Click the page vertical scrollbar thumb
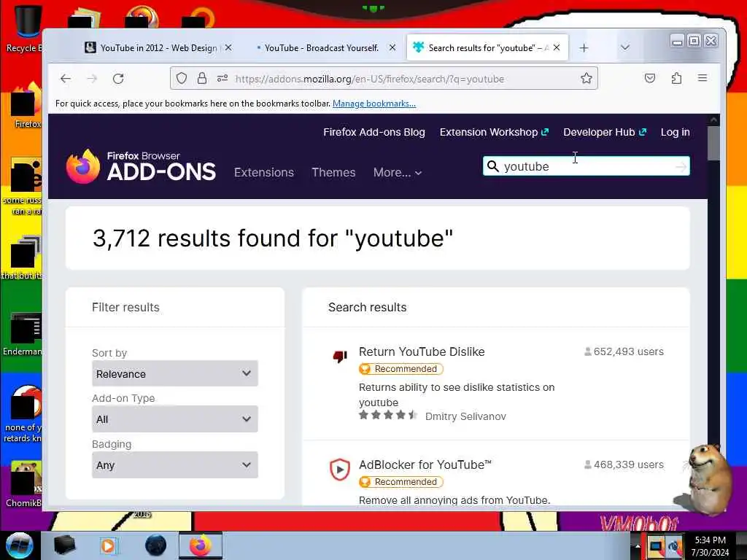 (713, 143)
